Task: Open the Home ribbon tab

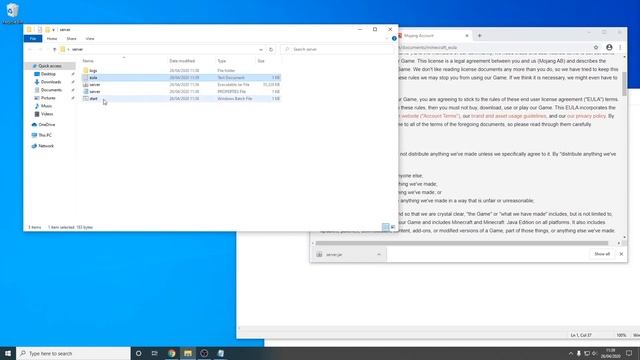Action: coord(52,38)
